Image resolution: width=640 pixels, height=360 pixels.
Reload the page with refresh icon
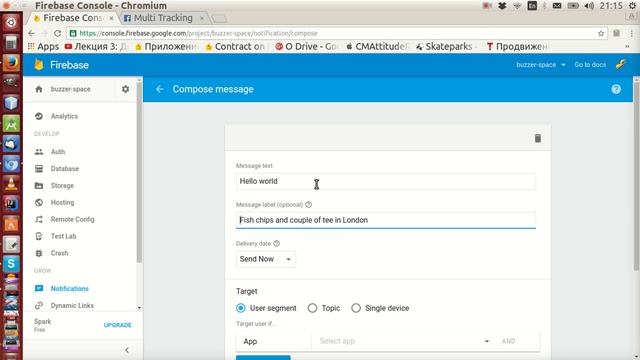pyautogui.click(x=58, y=33)
